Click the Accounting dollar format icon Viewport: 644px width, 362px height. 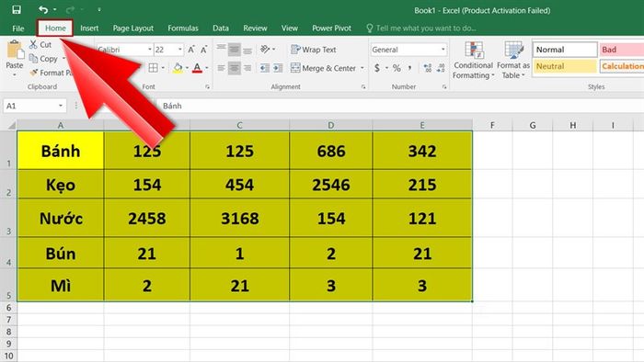(x=377, y=68)
